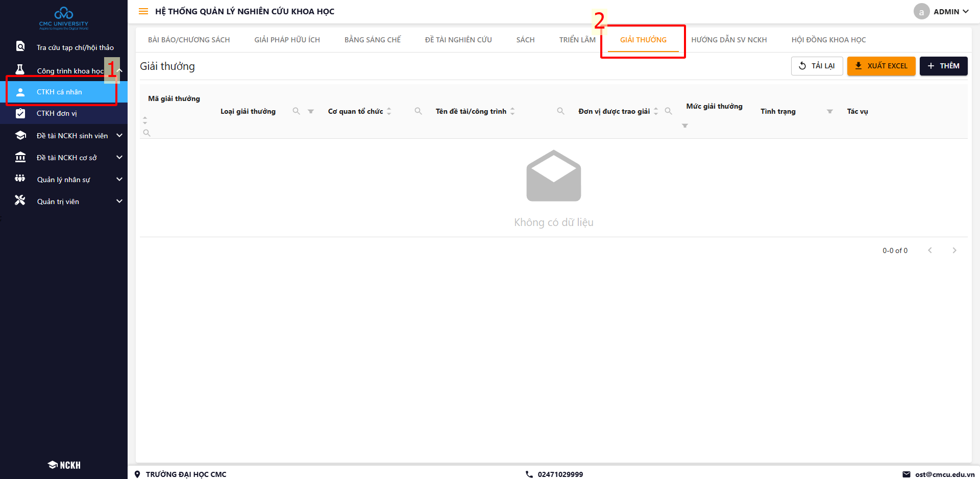Open filter icon for Tình trạng column
Viewport: 980px width, 479px height.
coord(830,111)
